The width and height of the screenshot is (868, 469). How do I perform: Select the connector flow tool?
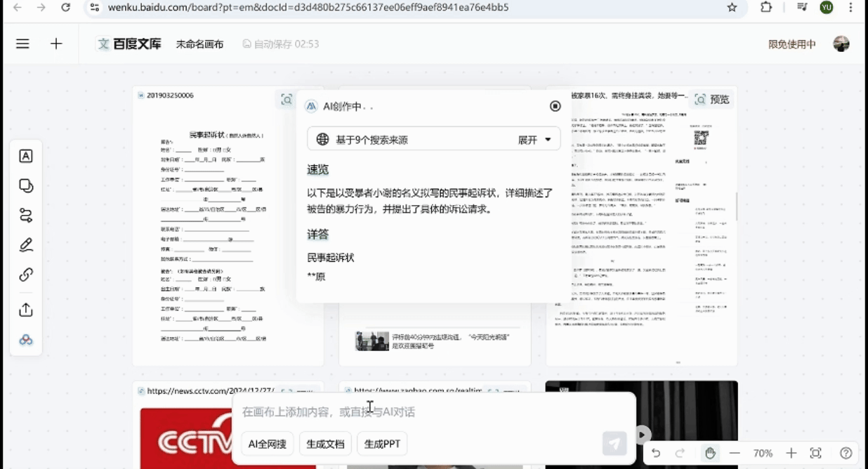click(x=25, y=216)
